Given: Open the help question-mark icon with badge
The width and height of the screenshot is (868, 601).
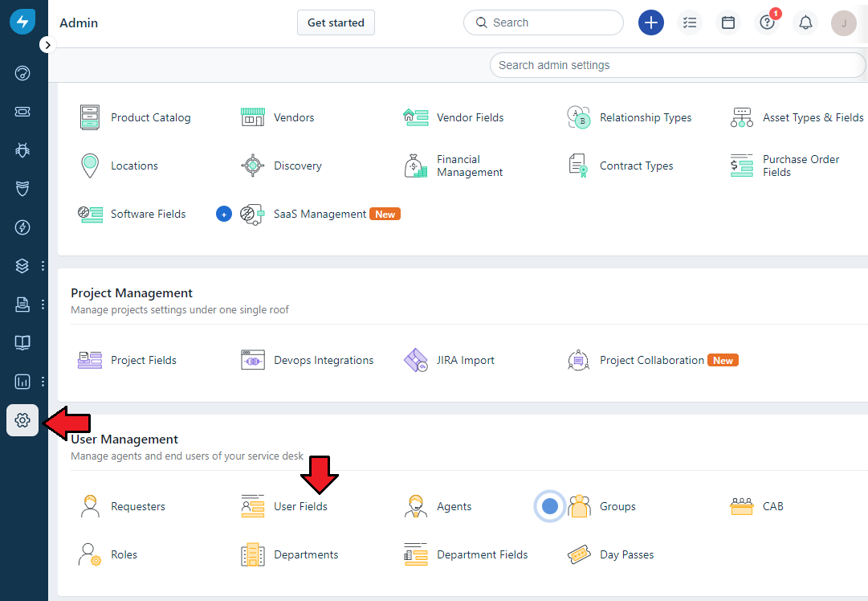Looking at the screenshot, I should [768, 22].
